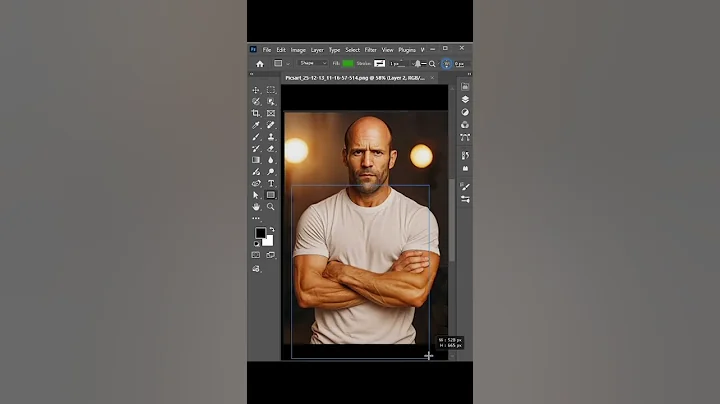The image size is (720, 404).
Task: Open the Stroke color swatch
Action: [379, 63]
